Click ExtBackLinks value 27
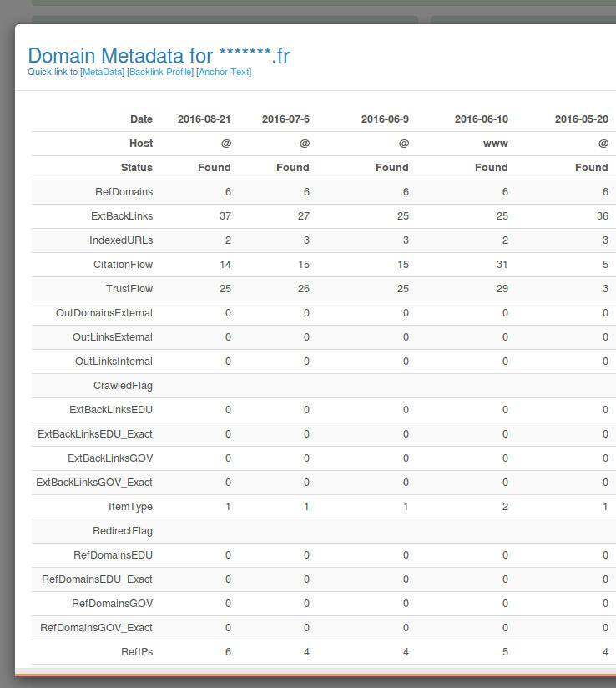The height and width of the screenshot is (688, 616). pyautogui.click(x=304, y=216)
